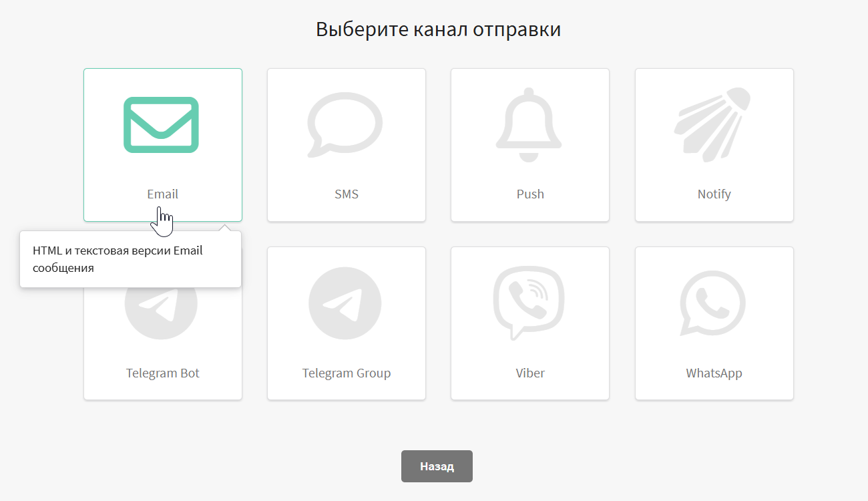The height and width of the screenshot is (501, 868).
Task: Click the SMS card label
Action: [x=347, y=194]
